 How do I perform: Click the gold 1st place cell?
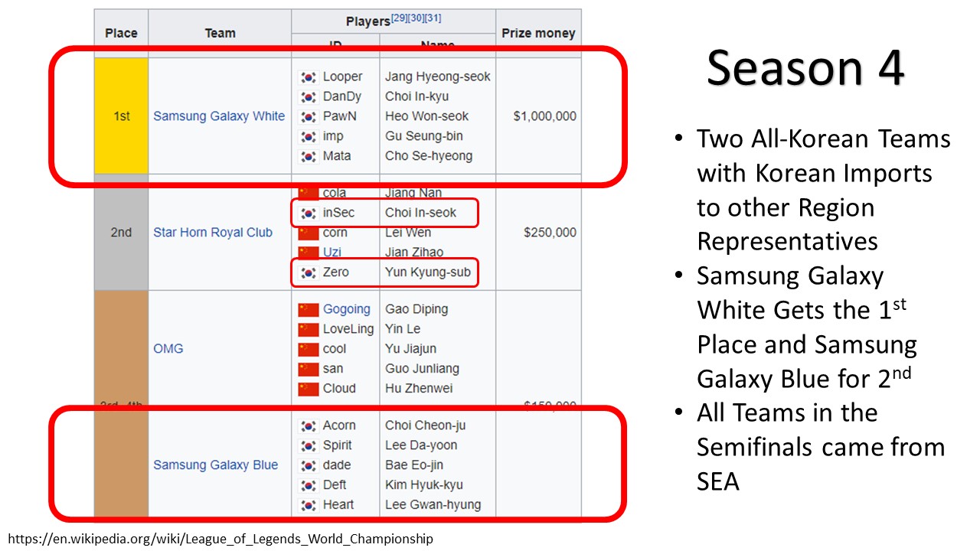[121, 116]
